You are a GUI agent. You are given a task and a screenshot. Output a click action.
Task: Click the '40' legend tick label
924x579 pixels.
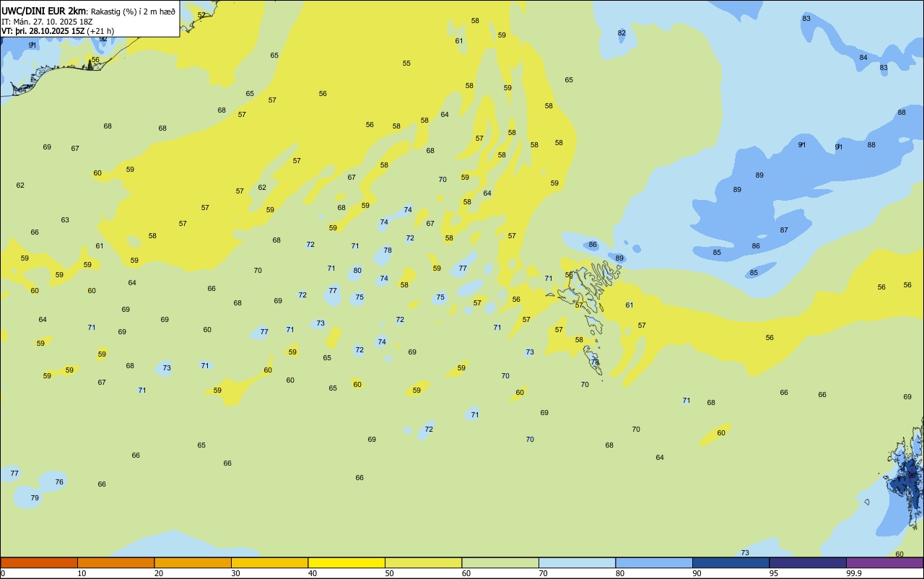pos(313,573)
